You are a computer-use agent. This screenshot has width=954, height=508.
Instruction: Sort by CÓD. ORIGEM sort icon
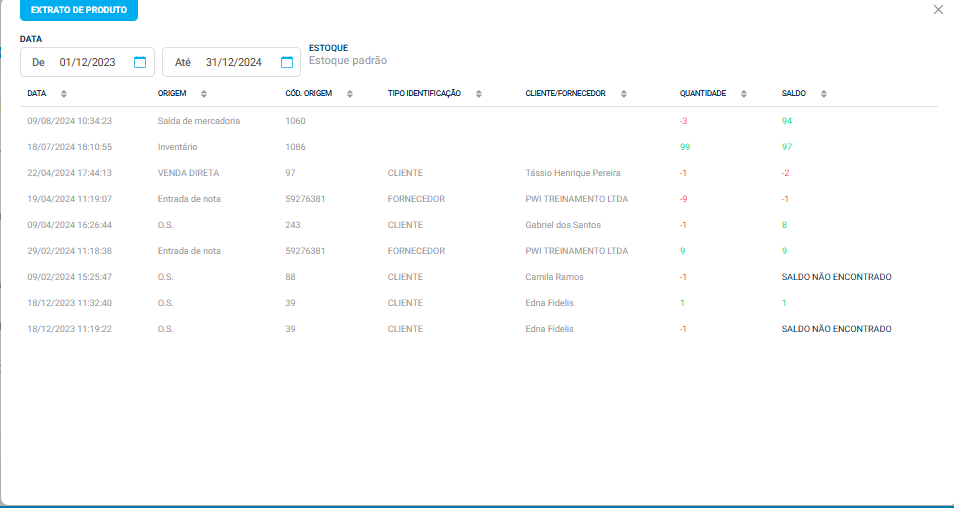[x=350, y=94]
